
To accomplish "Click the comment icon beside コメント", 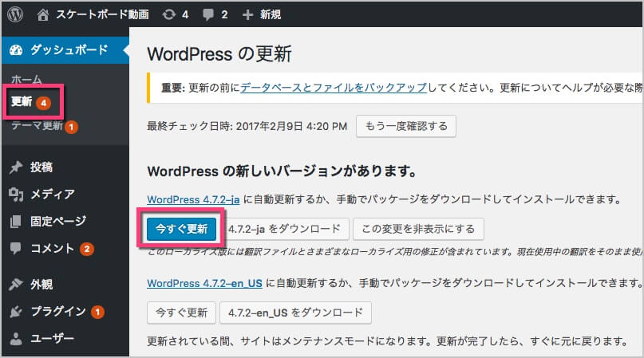I will 16,249.
